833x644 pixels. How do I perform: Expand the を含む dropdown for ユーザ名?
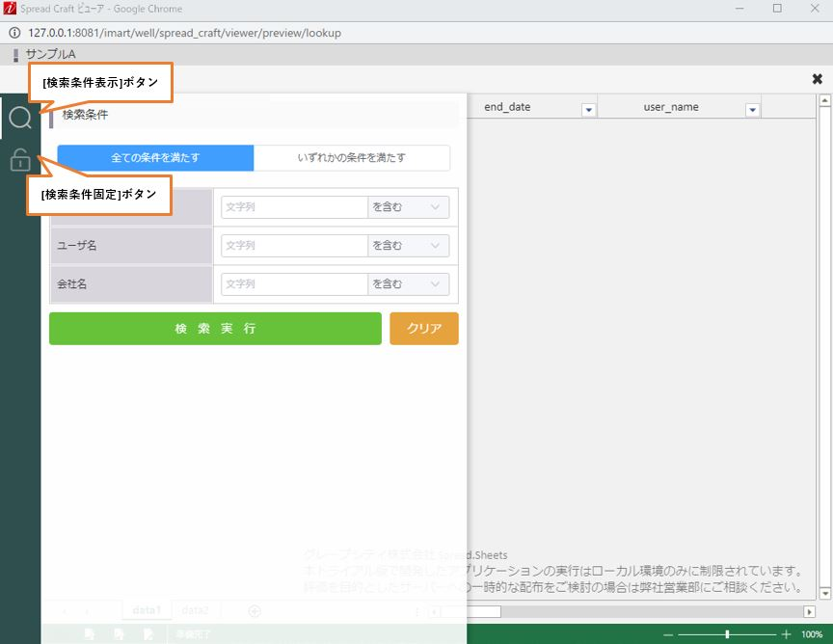[x=409, y=246]
